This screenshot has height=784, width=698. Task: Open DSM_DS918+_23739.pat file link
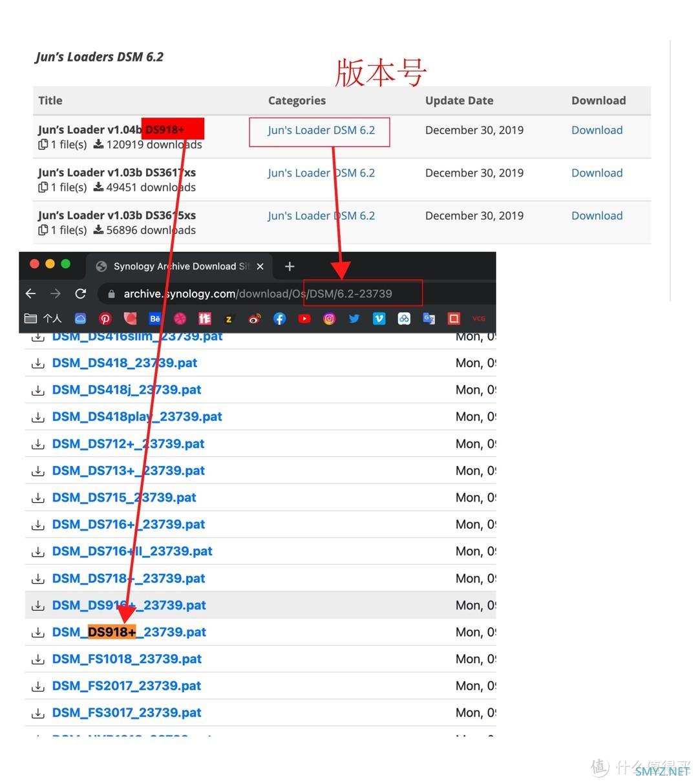point(129,632)
